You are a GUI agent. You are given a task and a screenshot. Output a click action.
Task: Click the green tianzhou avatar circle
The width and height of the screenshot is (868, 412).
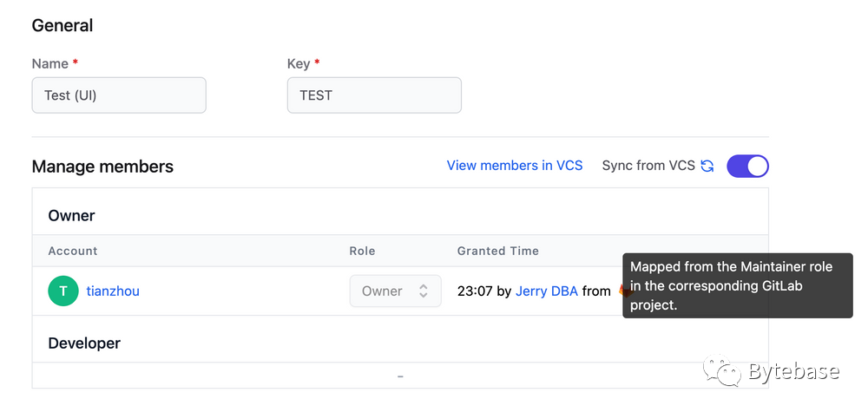point(63,291)
